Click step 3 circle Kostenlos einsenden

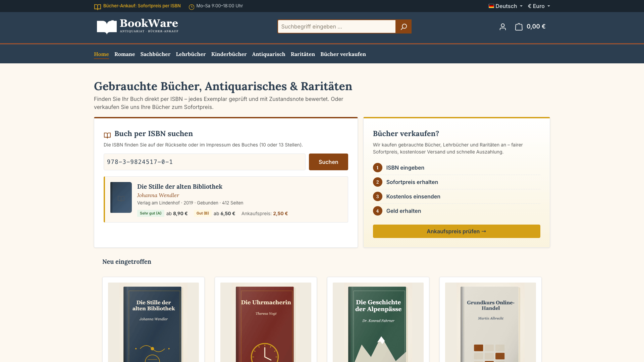(x=378, y=196)
